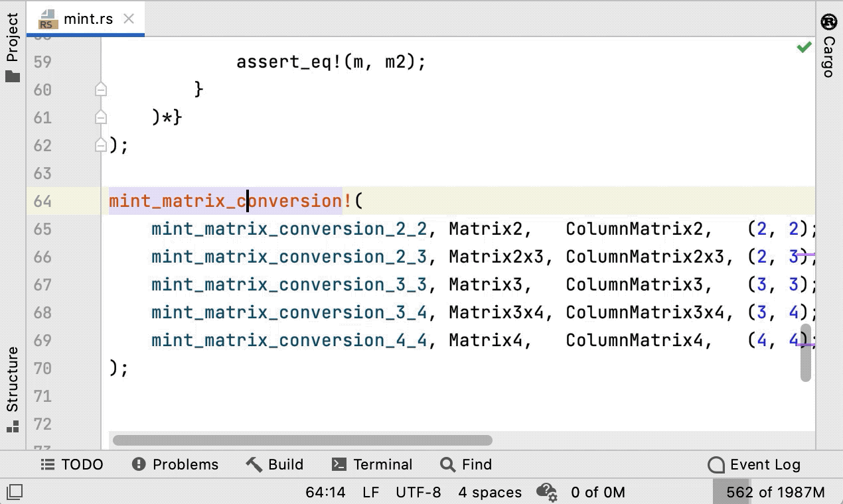Click the Terminal tool window icon
843x504 pixels.
pyautogui.click(x=372, y=464)
